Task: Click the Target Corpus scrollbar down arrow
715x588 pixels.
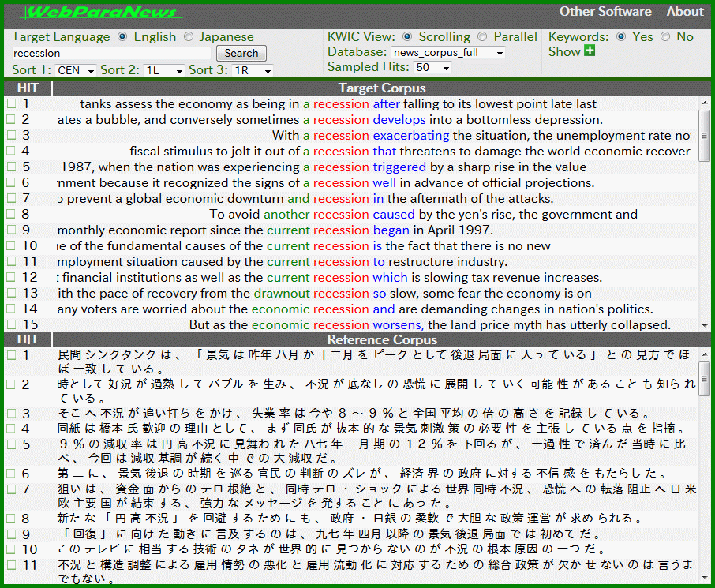Action: (x=704, y=325)
